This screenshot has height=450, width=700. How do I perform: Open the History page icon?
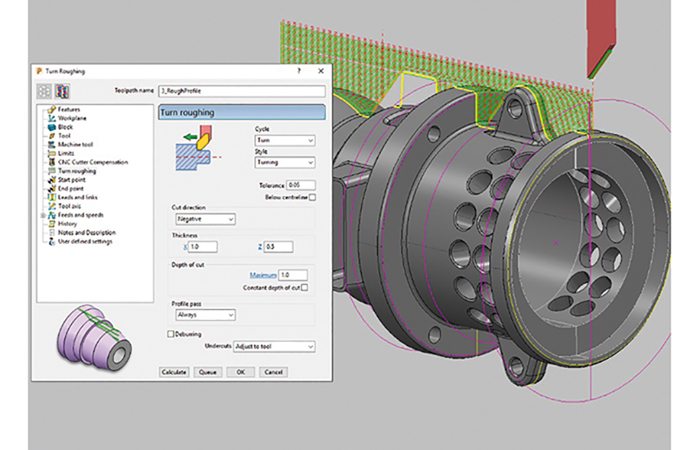click(x=52, y=224)
